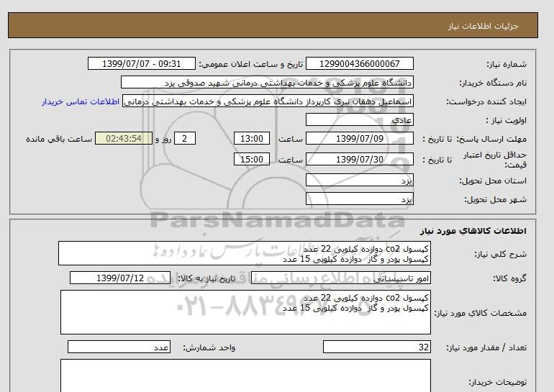
Task: Select the validity time field 15:00
Action: 252,159
